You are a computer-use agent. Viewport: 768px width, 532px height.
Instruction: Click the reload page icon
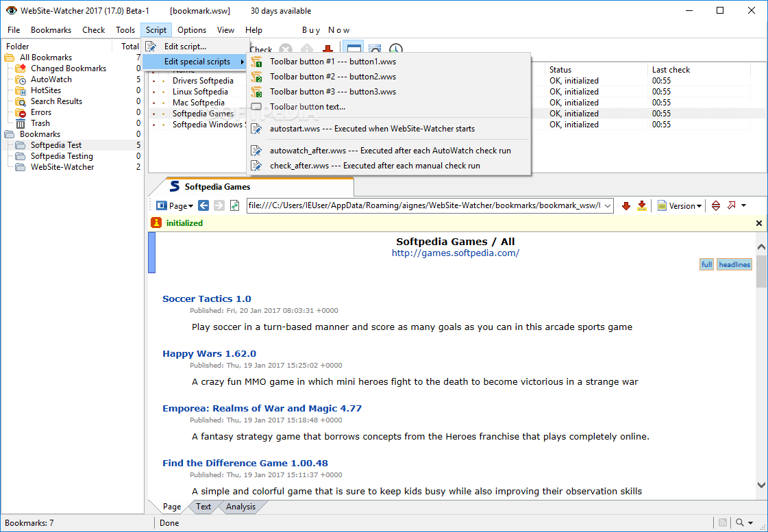click(234, 205)
